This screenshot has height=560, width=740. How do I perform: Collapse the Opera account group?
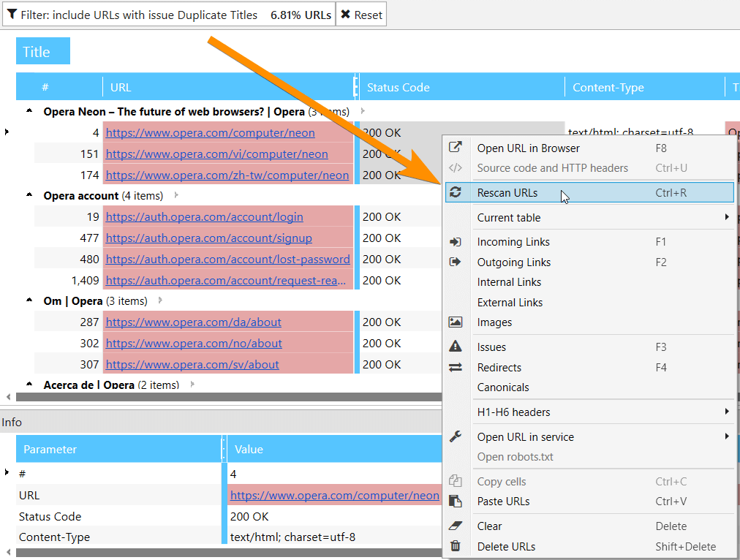29,195
